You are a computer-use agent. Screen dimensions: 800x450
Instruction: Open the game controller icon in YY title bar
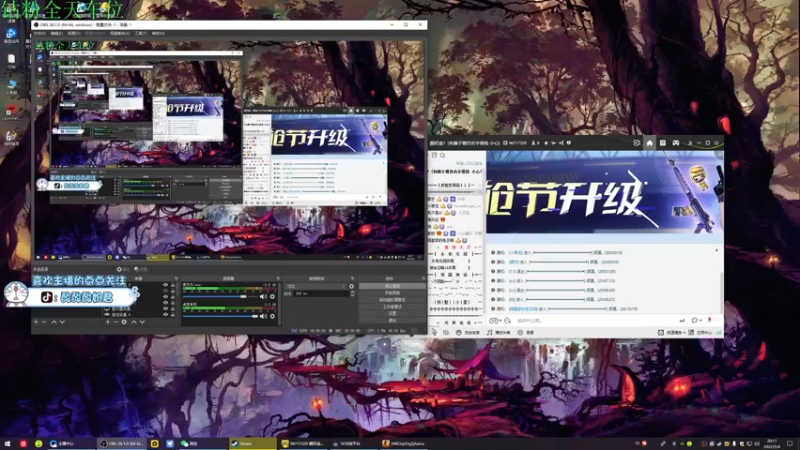(x=676, y=143)
